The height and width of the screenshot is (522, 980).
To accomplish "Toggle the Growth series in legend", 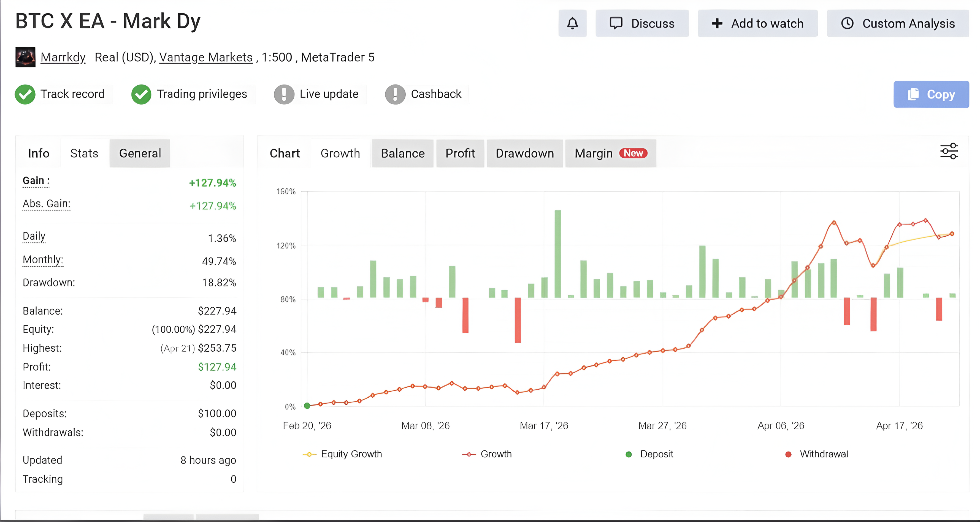I will [487, 454].
